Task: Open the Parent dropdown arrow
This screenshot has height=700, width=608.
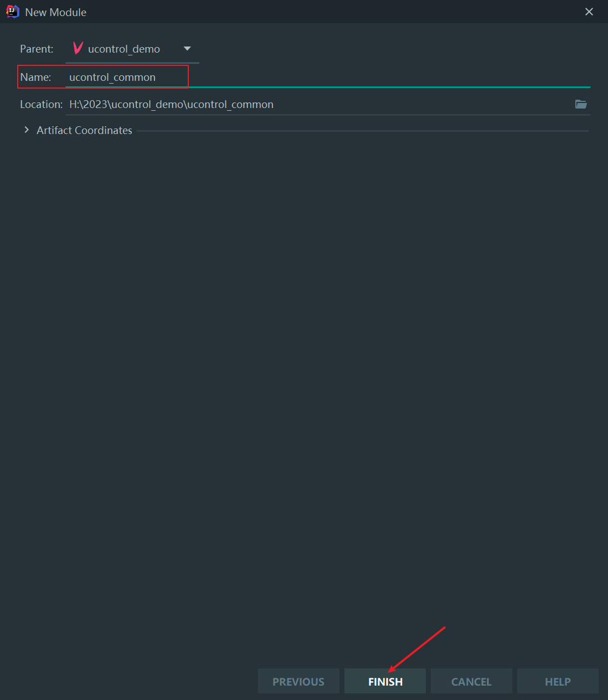Action: click(187, 49)
